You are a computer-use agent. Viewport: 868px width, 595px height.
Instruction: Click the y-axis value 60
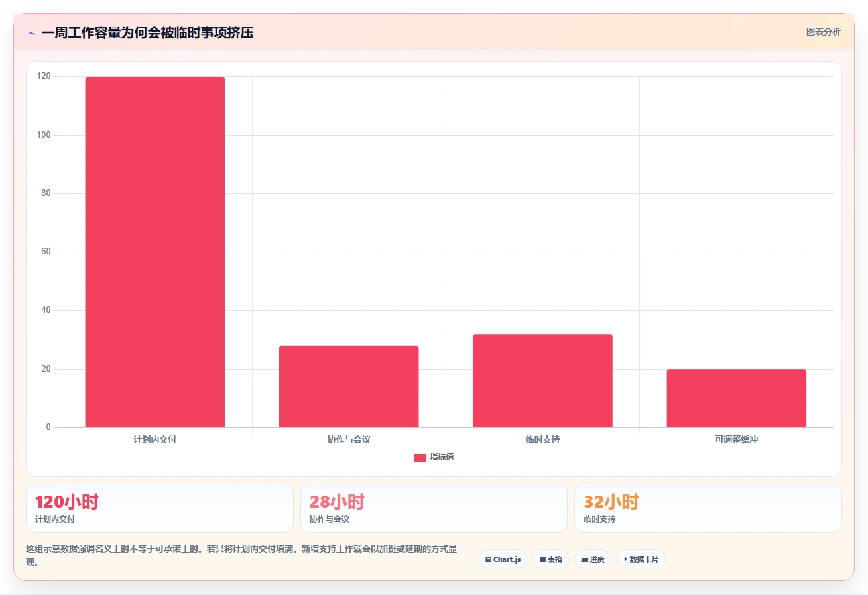(x=46, y=252)
